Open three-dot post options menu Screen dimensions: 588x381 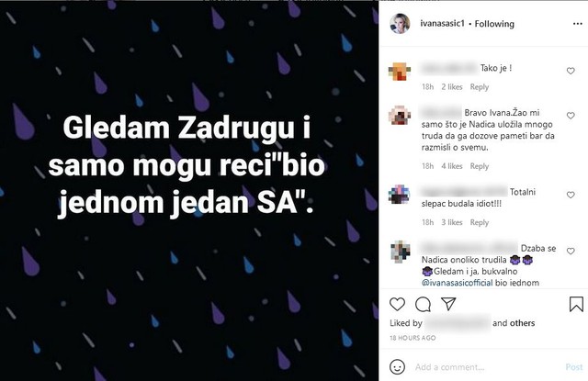pyautogui.click(x=578, y=24)
